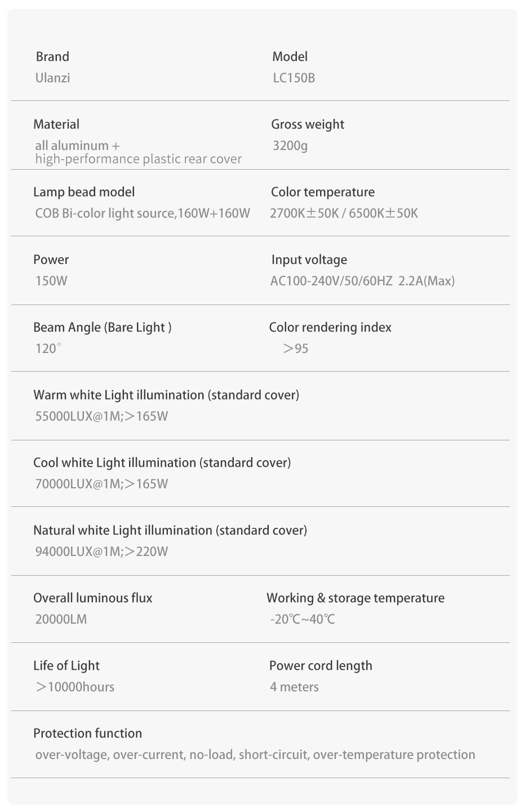Select the Material heading
Screen dimensions: 524x812
[x=56, y=124]
